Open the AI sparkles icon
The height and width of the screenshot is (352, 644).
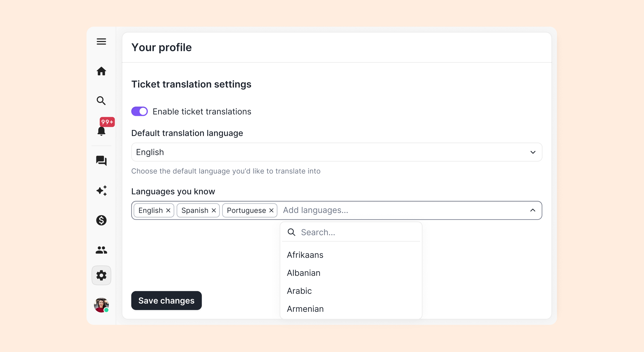tap(101, 191)
